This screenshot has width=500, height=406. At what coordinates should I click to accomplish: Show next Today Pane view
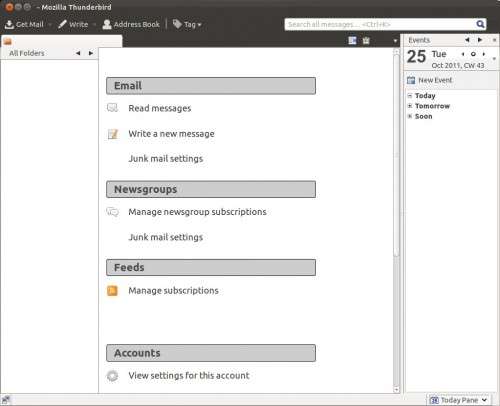click(480, 40)
